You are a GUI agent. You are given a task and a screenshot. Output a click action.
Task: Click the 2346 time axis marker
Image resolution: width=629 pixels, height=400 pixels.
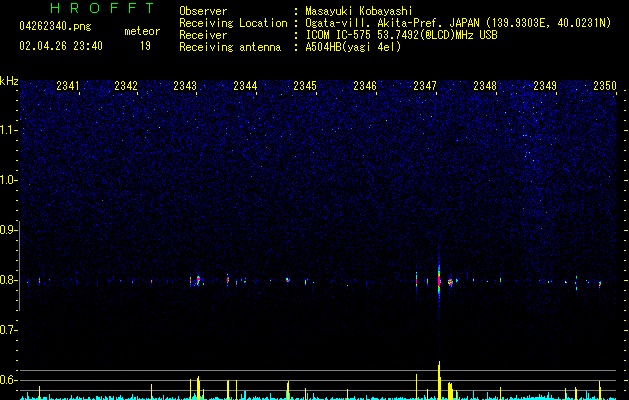[365, 86]
